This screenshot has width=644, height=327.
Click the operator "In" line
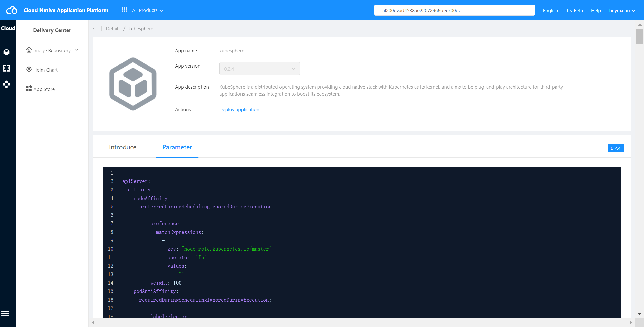[x=187, y=257]
